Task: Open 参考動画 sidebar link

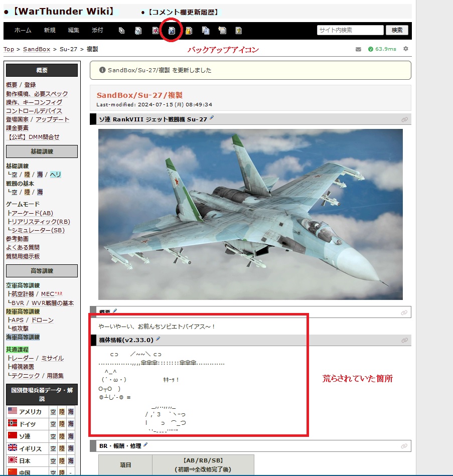Action: 17,239
